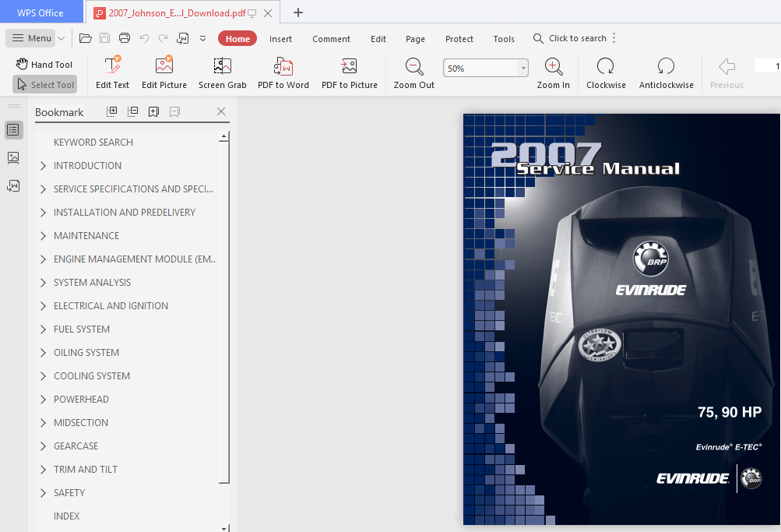Select the Hand Tool
Viewport: 781px width, 532px height.
coord(44,64)
